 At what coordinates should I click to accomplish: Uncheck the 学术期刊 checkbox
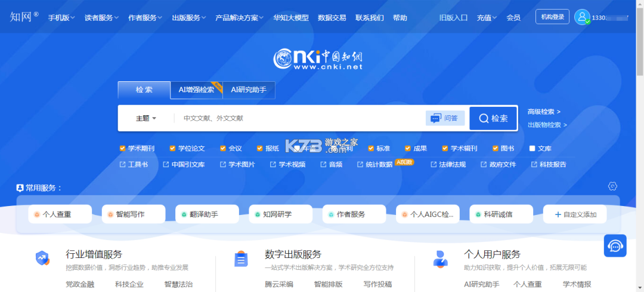pyautogui.click(x=122, y=149)
